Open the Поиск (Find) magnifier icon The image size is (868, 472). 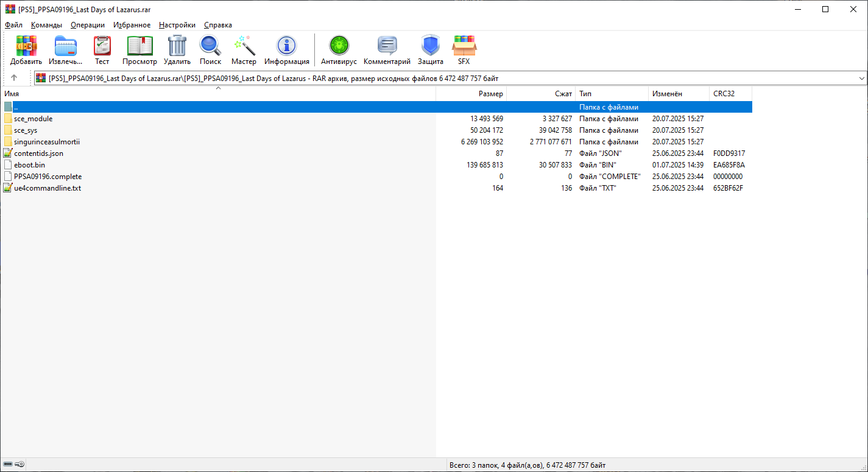(210, 46)
